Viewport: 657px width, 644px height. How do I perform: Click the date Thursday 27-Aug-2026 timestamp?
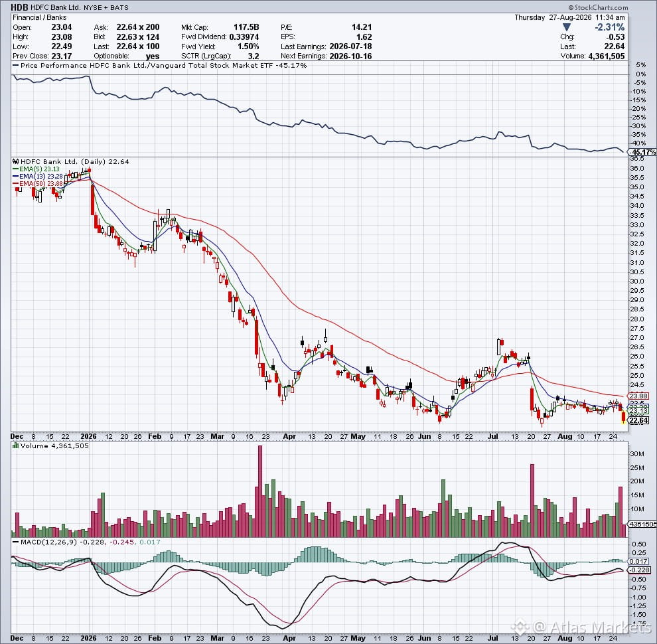[569, 17]
